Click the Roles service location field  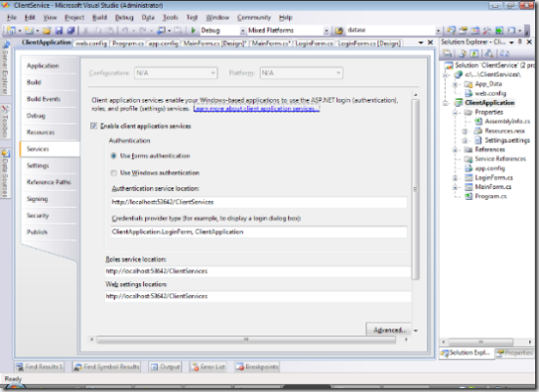point(258,270)
